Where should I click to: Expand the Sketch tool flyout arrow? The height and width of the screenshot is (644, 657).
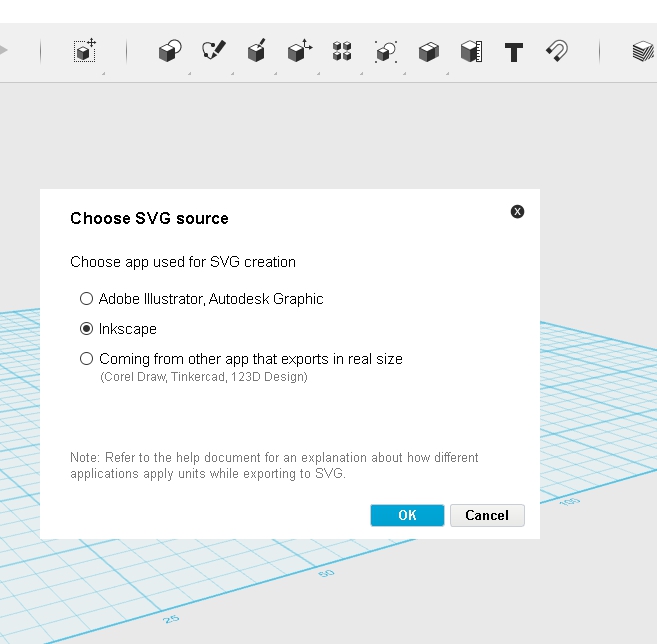[233, 73]
